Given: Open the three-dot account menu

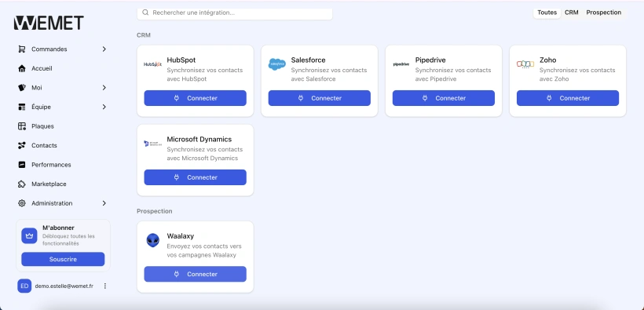Looking at the screenshot, I should tap(104, 286).
